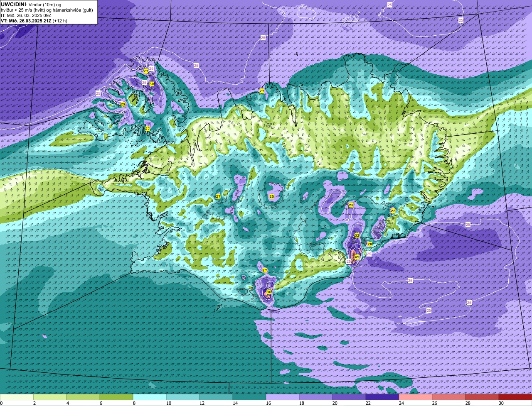Click the olive green 6–8 m/s swatch
The width and height of the screenshot is (532, 406).
(x=116, y=397)
